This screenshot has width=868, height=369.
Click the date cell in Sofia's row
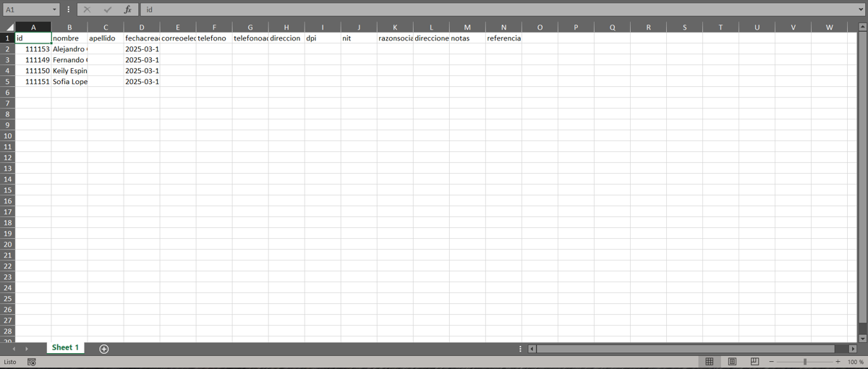(142, 82)
